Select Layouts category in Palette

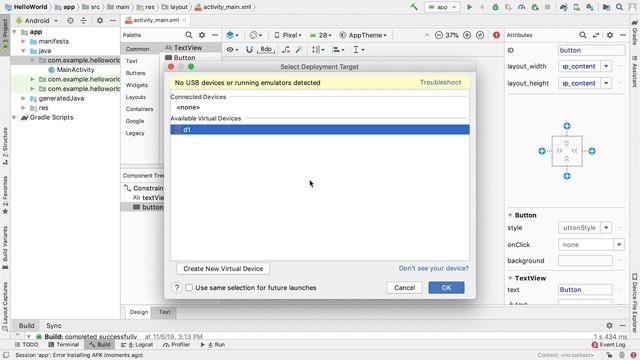coord(136,97)
